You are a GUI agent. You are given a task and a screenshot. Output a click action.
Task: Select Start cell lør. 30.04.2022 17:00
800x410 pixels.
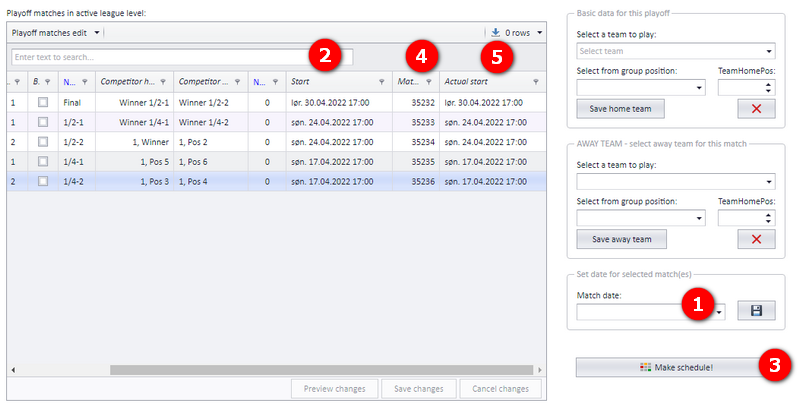pos(339,102)
